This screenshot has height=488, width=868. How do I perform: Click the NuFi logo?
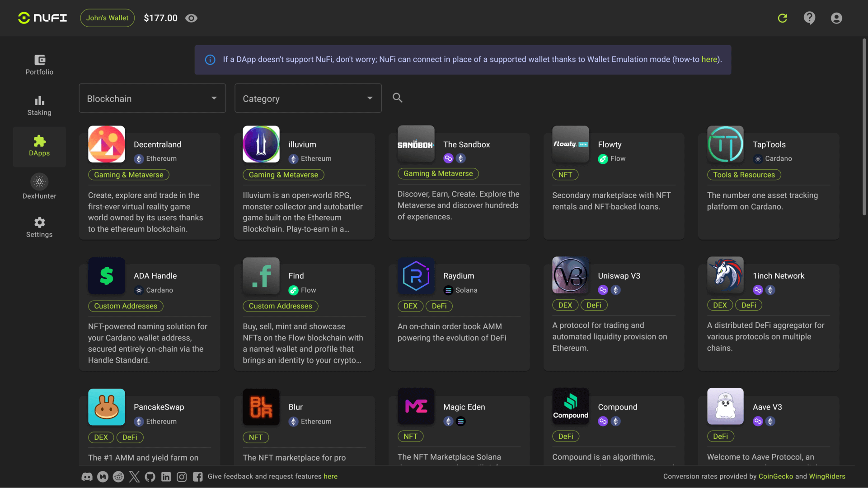pos(42,18)
